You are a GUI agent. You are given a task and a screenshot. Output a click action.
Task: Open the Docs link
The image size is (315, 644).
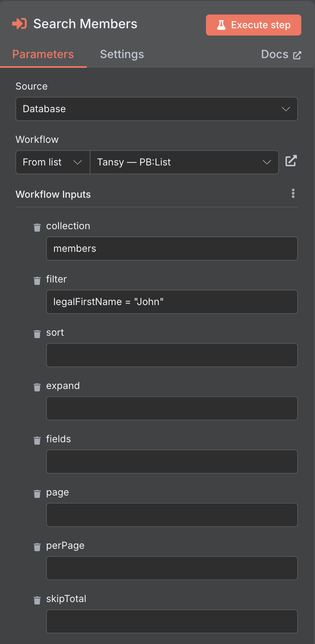281,54
